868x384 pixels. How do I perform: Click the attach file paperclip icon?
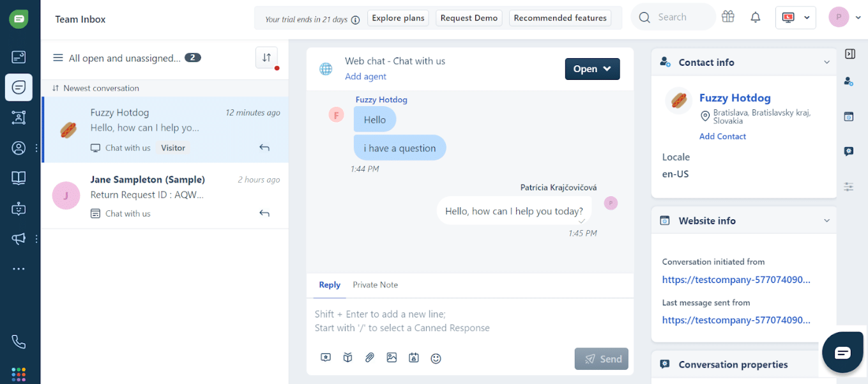(370, 358)
